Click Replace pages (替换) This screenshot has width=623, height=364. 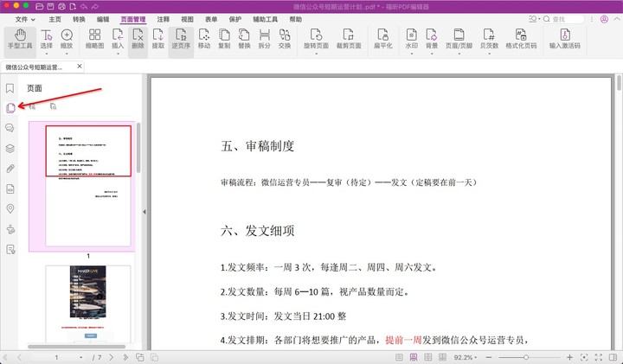tap(244, 39)
